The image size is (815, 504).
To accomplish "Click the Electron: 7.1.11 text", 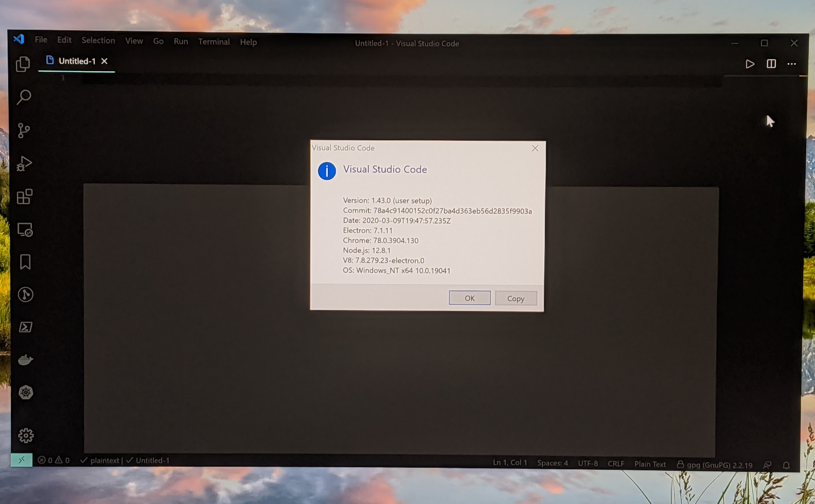I will tap(368, 230).
